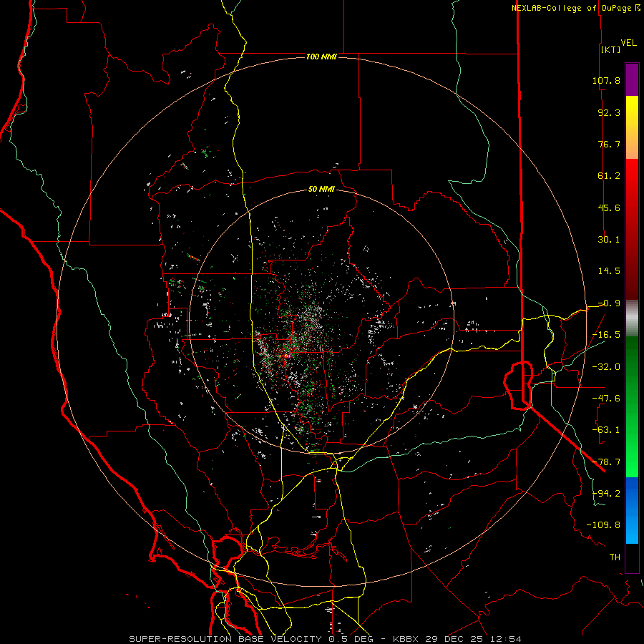This screenshot has width=644, height=644.
Task: Click the 30.1 velocity scale value
Action: coord(609,240)
